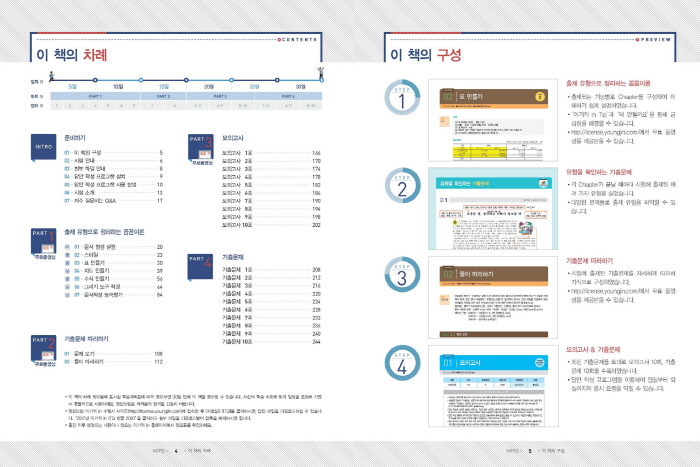Click the round icon in the 01 모의고사 preview header
Screen dimensions: 700x467
539,363
